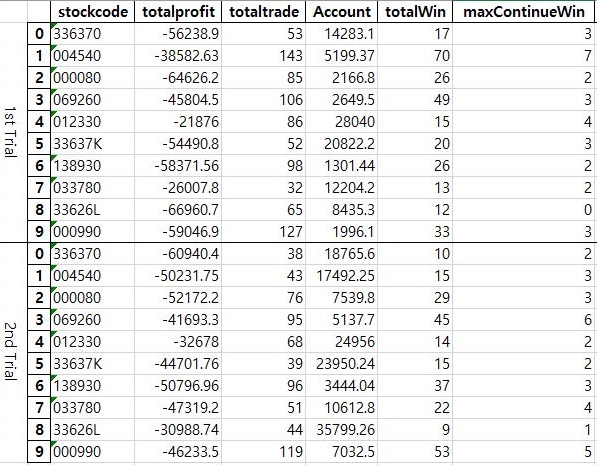Click the rotated '1st Trial' label

coord(10,132)
